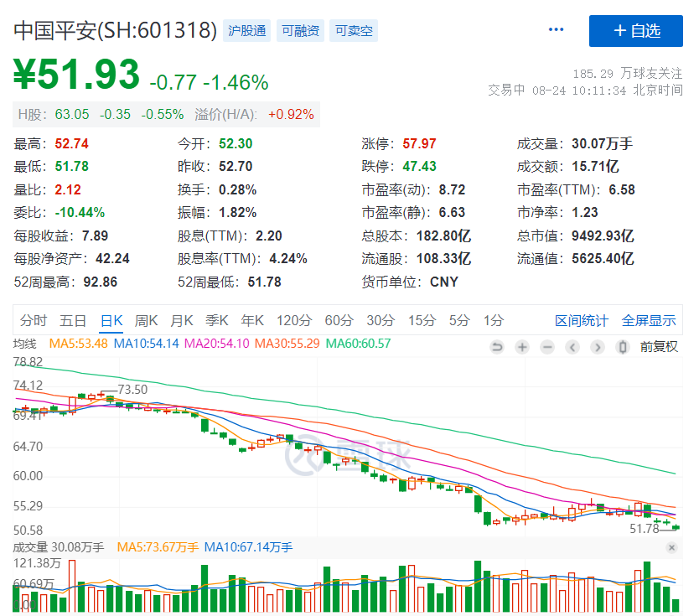Select the 周K weekly chart tab
The image size is (699, 616).
tap(147, 320)
